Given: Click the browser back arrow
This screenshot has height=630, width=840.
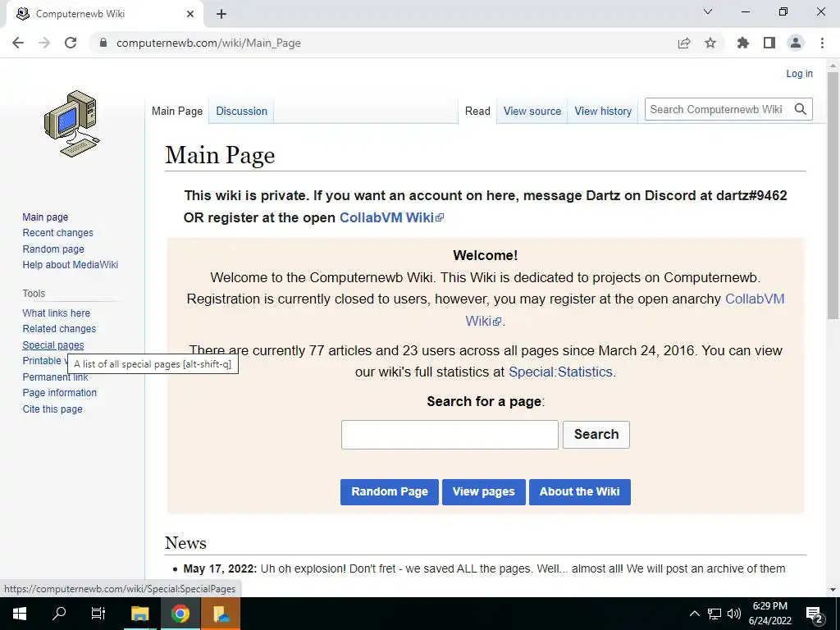Looking at the screenshot, I should (x=18, y=43).
